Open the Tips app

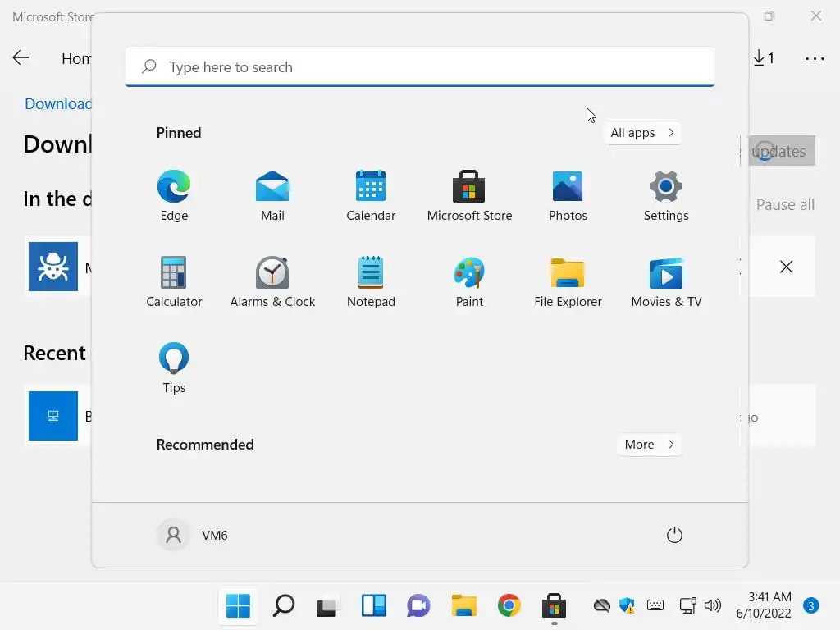pos(174,368)
